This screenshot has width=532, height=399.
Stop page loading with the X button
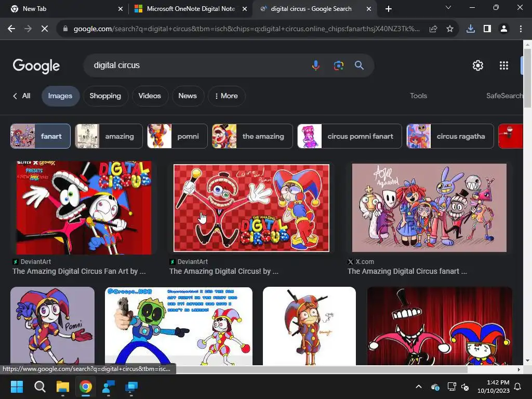coord(45,29)
